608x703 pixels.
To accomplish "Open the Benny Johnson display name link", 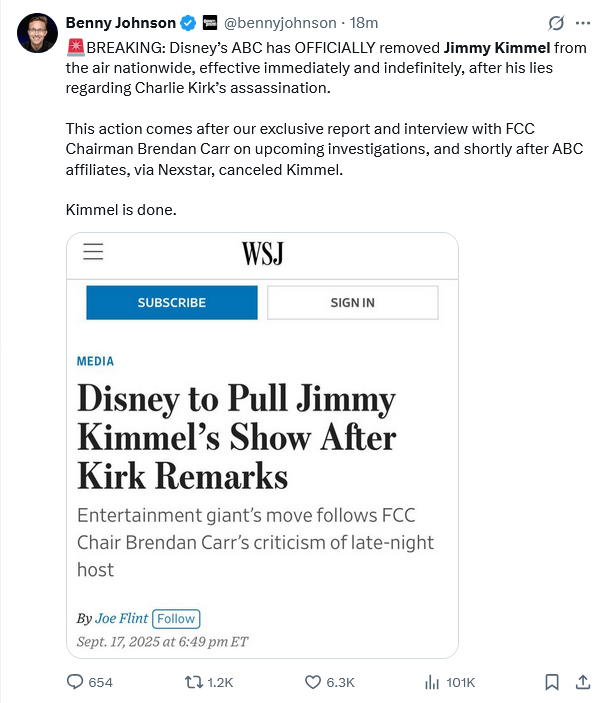I will click(120, 23).
